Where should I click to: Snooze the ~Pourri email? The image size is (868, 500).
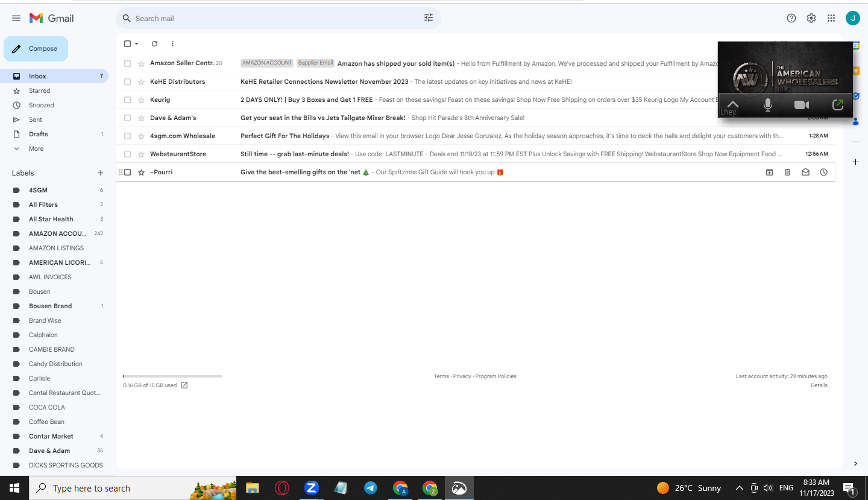(823, 172)
